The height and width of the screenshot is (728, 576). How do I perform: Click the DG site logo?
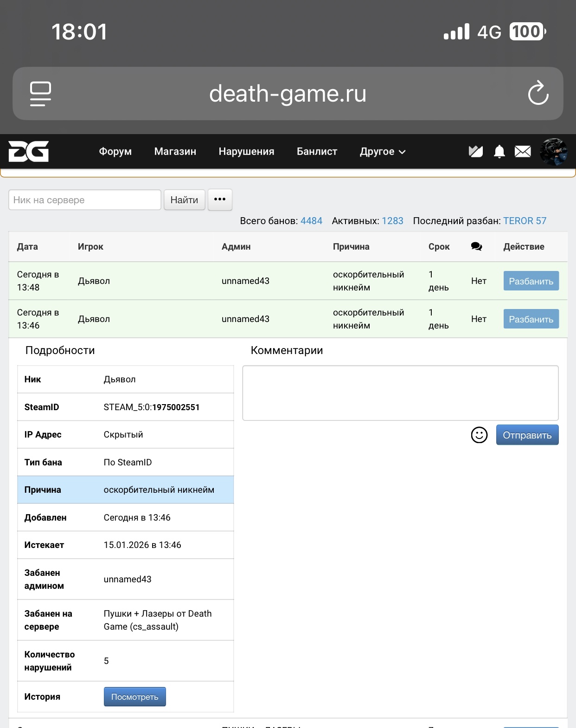point(29,152)
